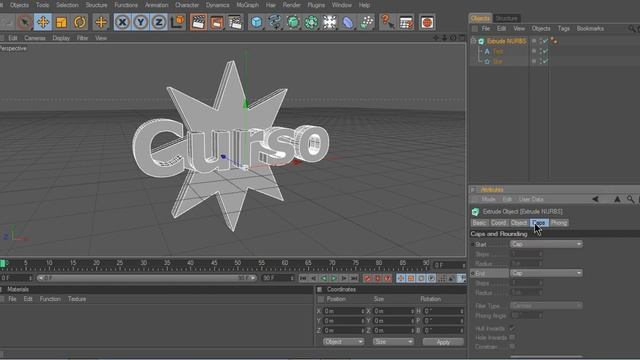Viewport: 640px width, 360px height.
Task: Click the context help question-mark icon
Action: [387, 22]
